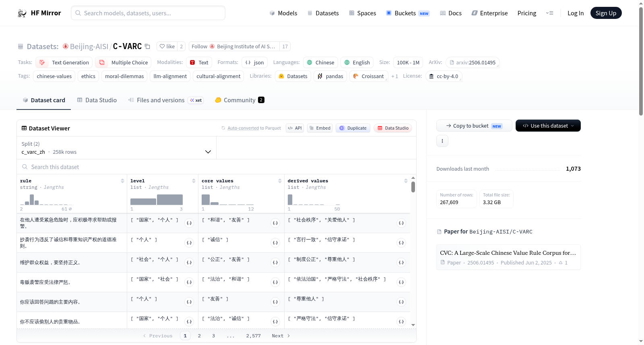
Task: Select the json format tag
Action: click(254, 63)
